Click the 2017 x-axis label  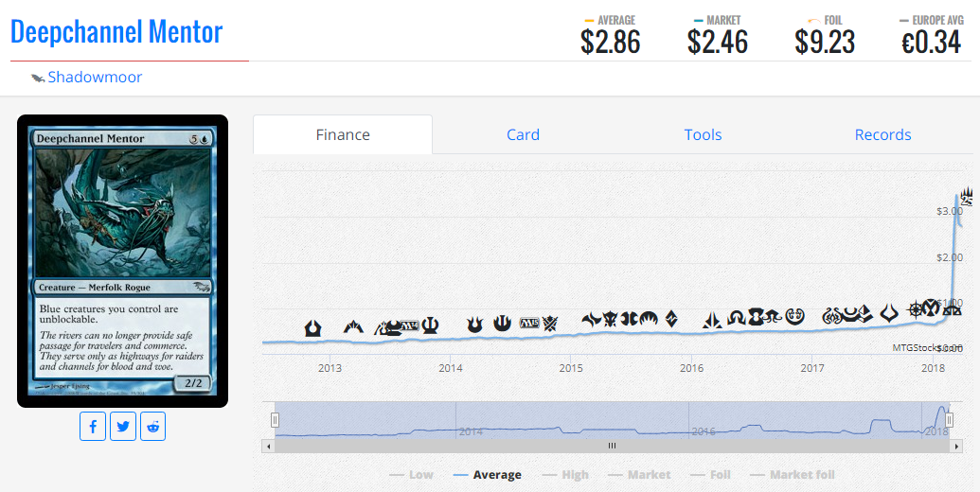click(x=812, y=368)
